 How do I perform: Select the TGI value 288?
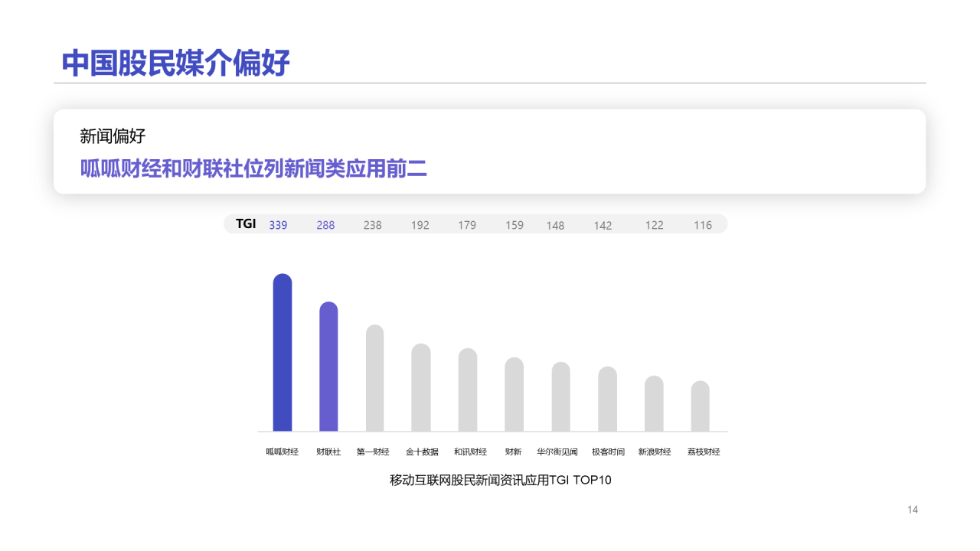tap(325, 225)
